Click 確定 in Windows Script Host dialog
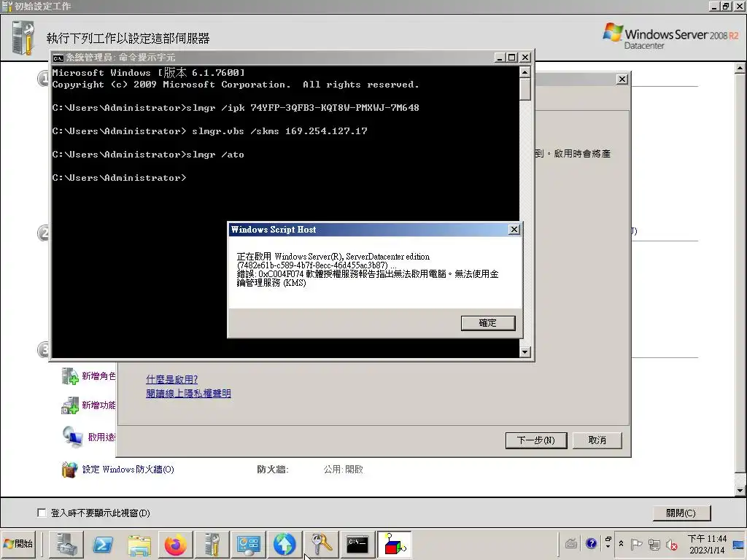The width and height of the screenshot is (747, 560). (488, 323)
